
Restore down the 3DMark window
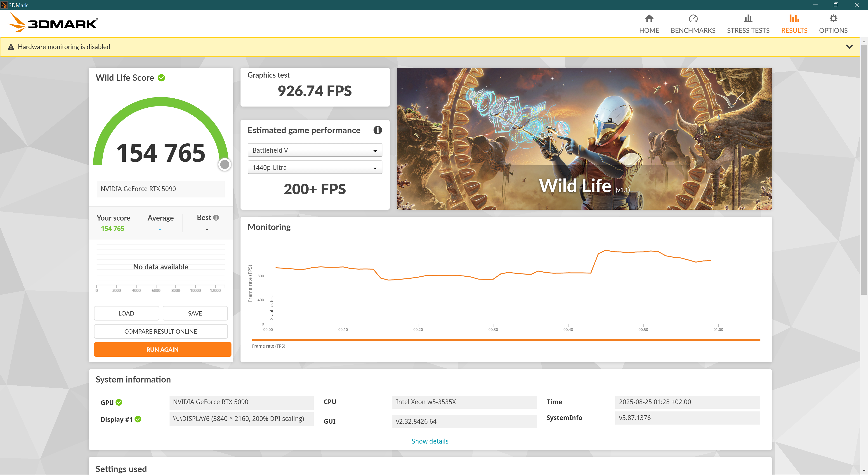836,5
